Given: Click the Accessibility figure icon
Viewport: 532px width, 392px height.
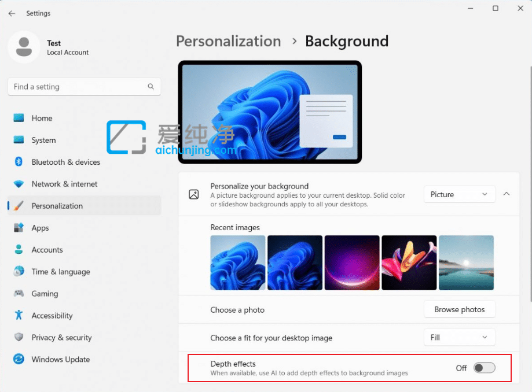Looking at the screenshot, I should (19, 315).
